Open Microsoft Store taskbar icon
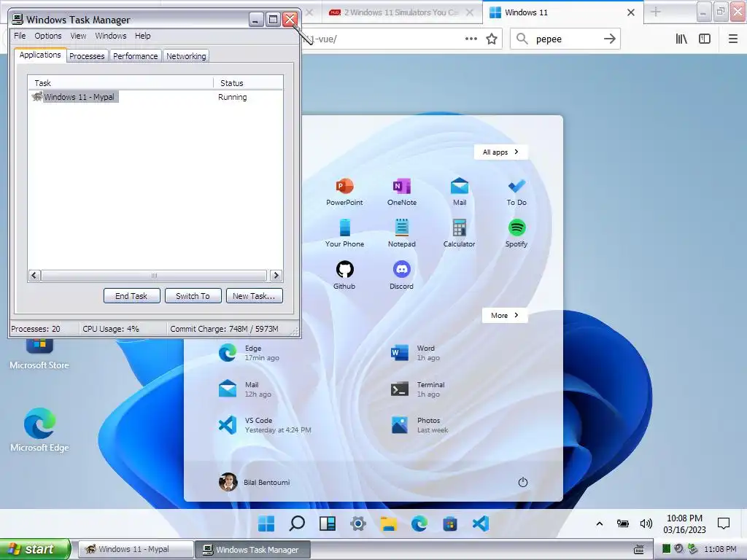 tap(449, 524)
